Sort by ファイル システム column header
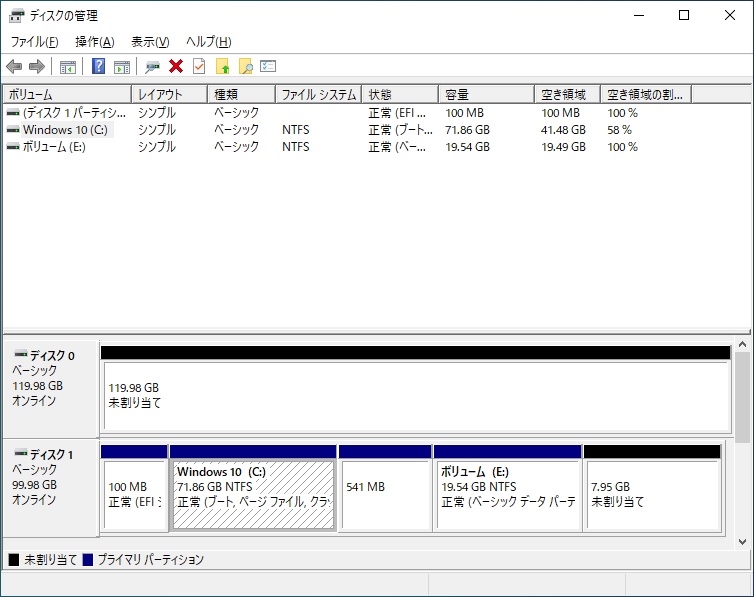 [x=319, y=94]
